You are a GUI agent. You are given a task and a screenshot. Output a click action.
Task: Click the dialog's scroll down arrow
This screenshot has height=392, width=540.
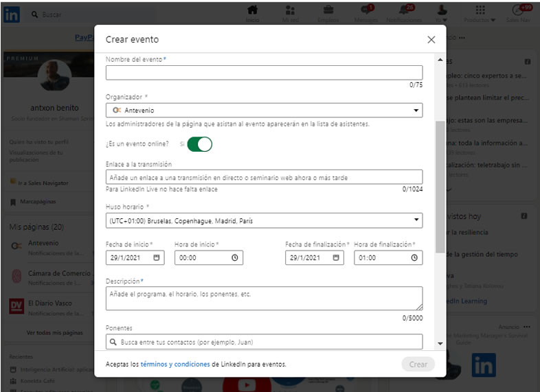[440, 343]
